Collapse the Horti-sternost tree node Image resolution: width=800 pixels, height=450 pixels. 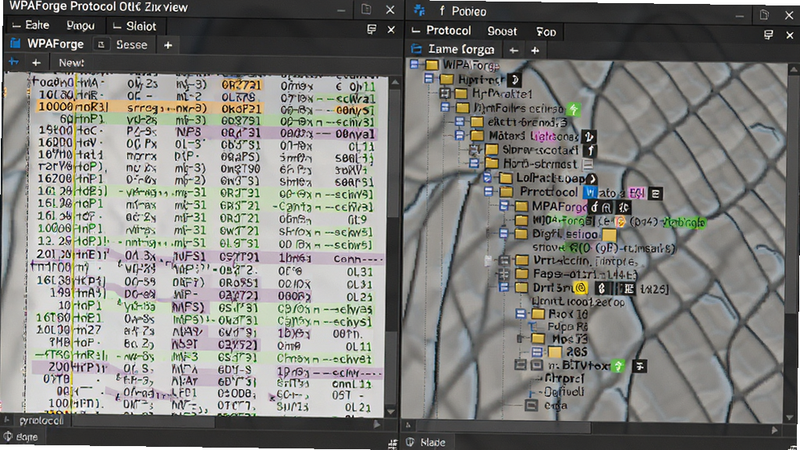474,164
